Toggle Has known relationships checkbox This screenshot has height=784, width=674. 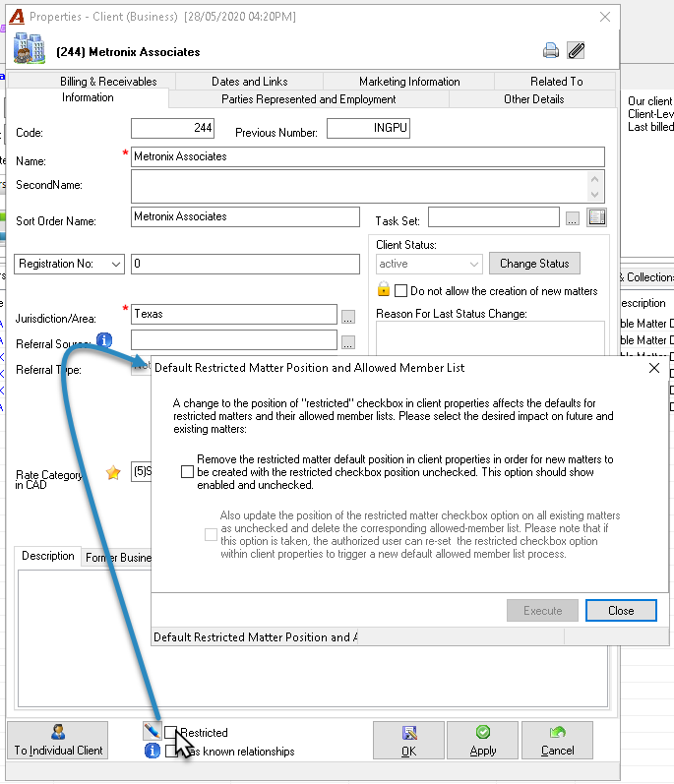(170, 751)
